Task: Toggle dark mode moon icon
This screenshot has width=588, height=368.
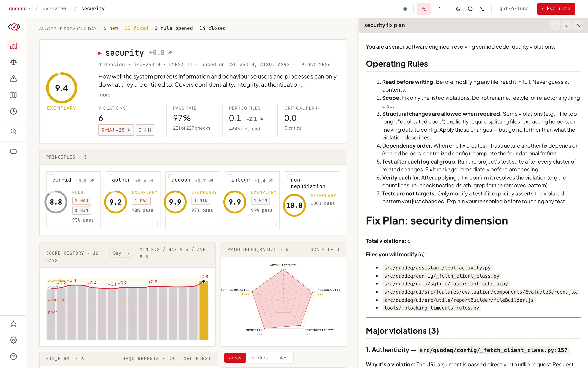Action: (458, 9)
